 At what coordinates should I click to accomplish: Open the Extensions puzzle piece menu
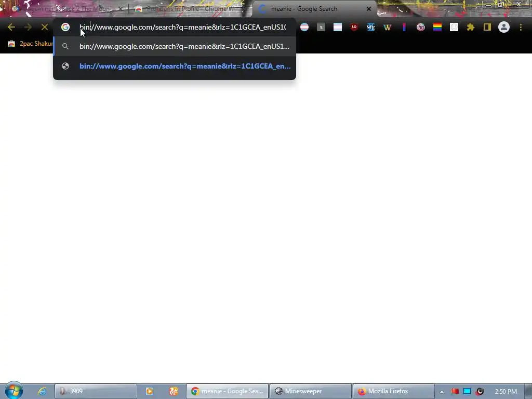471,27
